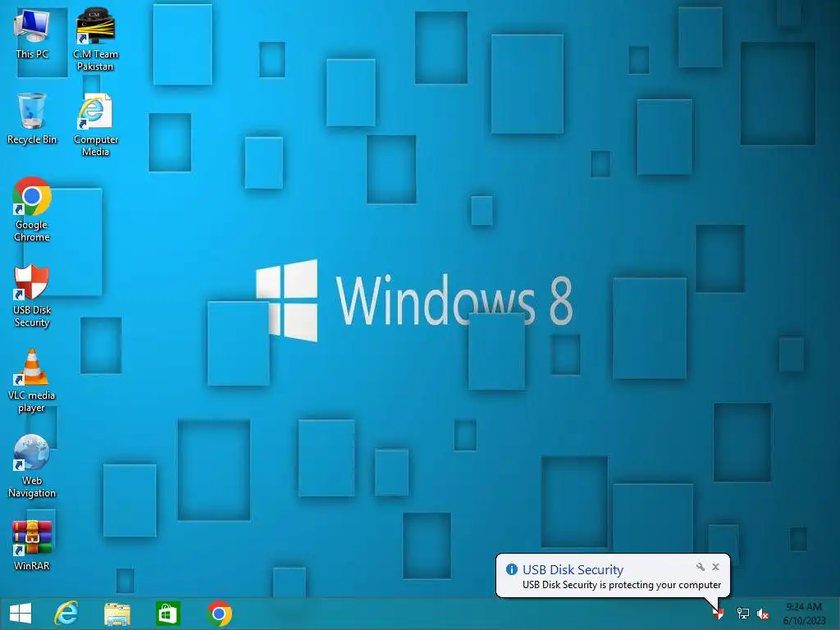
Task: Open the Computer Media shortcut
Action: (95, 125)
